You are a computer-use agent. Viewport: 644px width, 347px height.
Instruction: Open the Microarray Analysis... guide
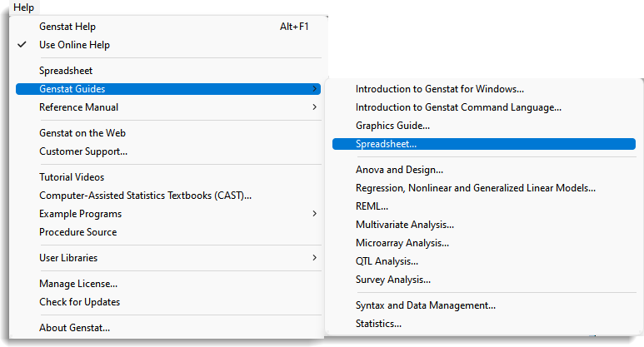484,243
